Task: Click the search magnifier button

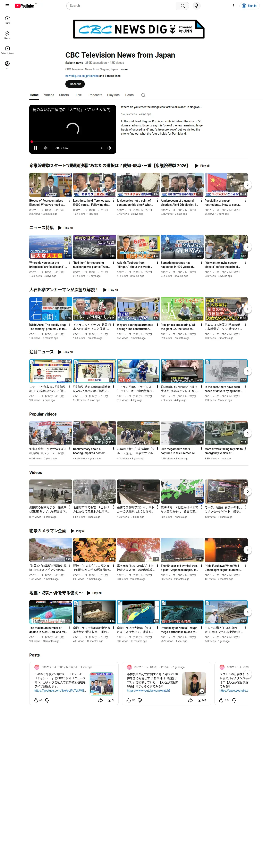Action: [x=183, y=6]
